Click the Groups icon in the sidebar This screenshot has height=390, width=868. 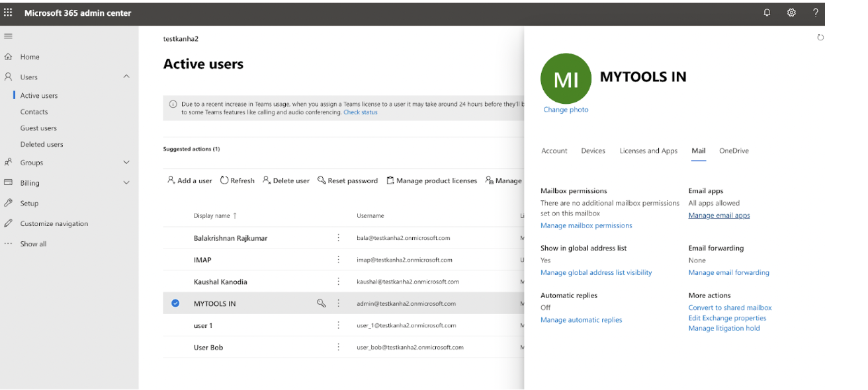click(x=9, y=162)
